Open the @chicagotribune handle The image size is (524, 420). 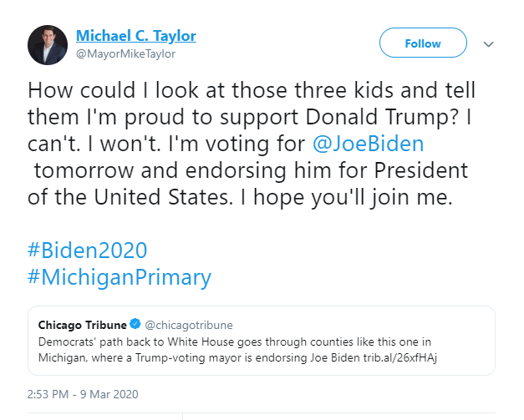tap(188, 325)
